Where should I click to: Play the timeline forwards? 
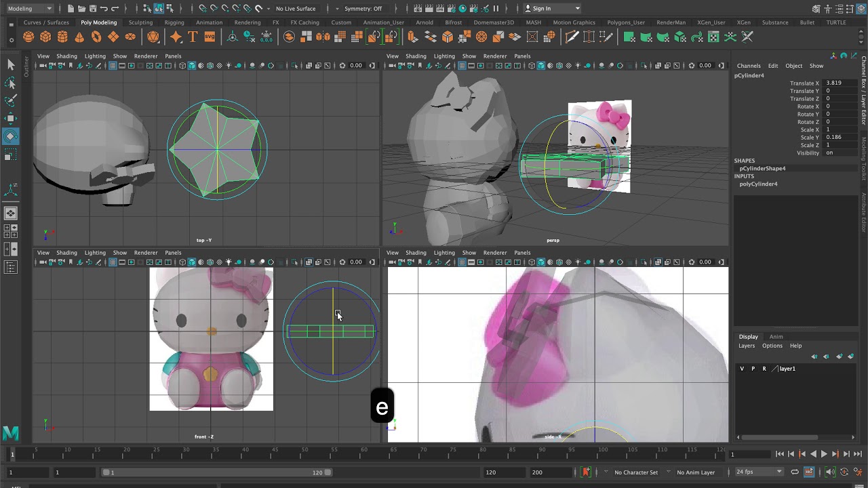pyautogui.click(x=824, y=454)
